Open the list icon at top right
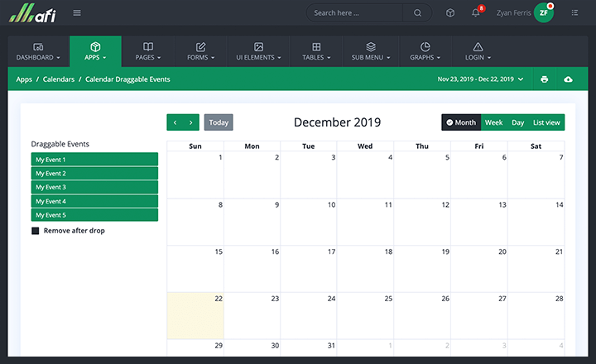The height and width of the screenshot is (364, 596). pyautogui.click(x=575, y=12)
